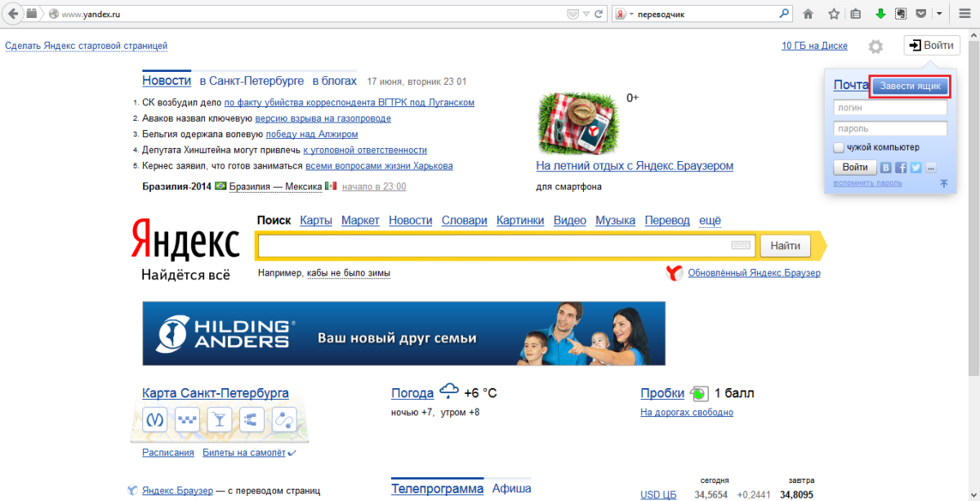
Task: Open the on-screen keyboard icon in search
Action: (741, 245)
